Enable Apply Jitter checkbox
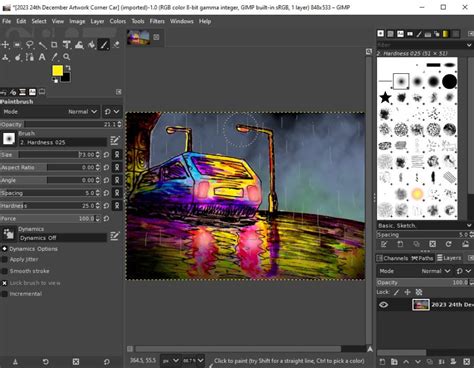Image resolution: width=474 pixels, height=368 pixels. pyautogui.click(x=4, y=259)
